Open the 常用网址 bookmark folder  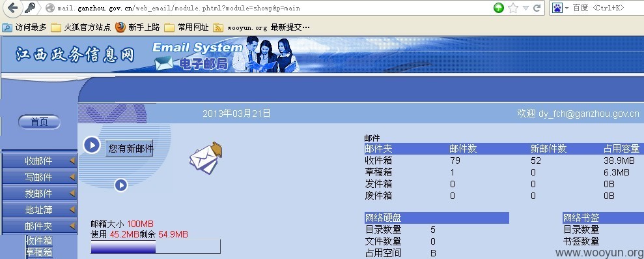pos(186,27)
